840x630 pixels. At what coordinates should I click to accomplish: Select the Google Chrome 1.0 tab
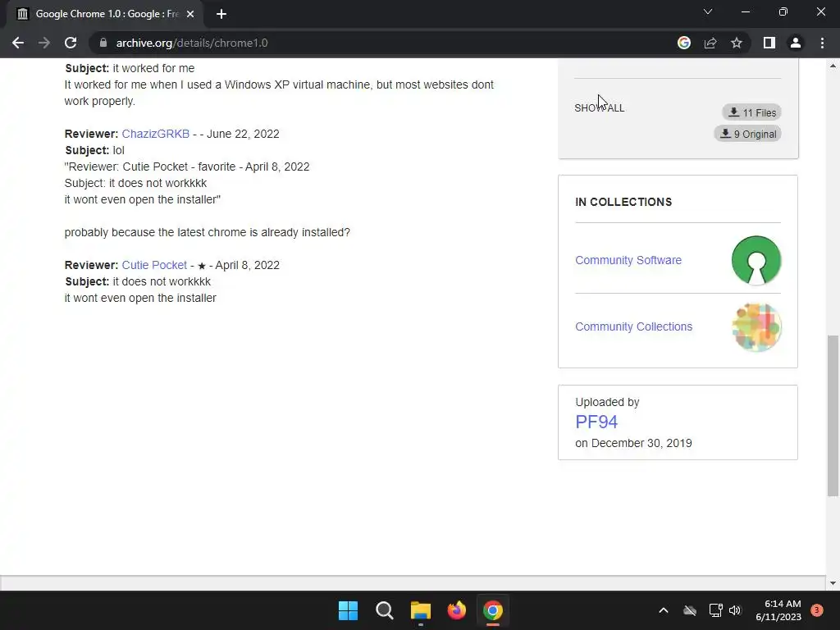[105, 15]
